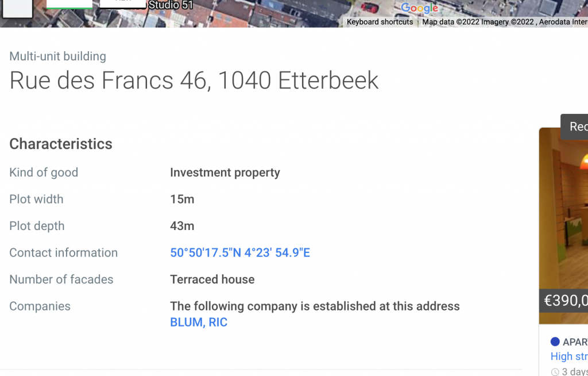
Task: Click the clock icon beside 3 days
Action: click(x=555, y=372)
